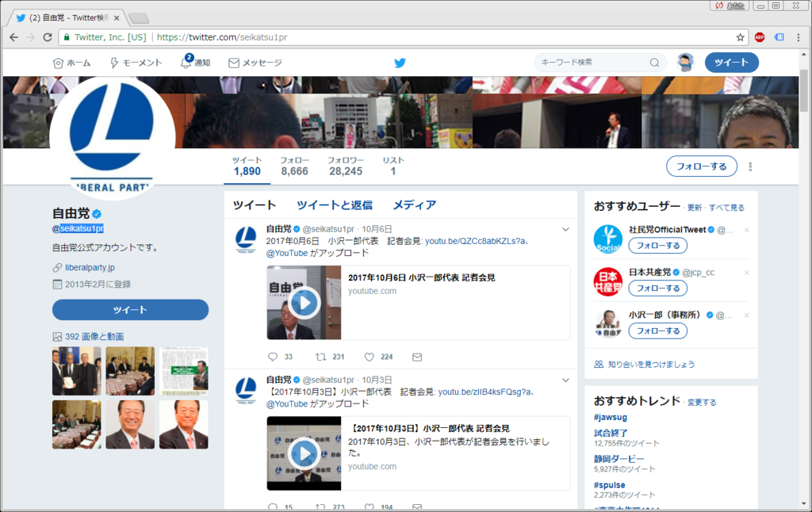Image resolution: width=812 pixels, height=512 pixels.
Task: Play the 2017年10月6日 press conference video
Action: coord(304,303)
